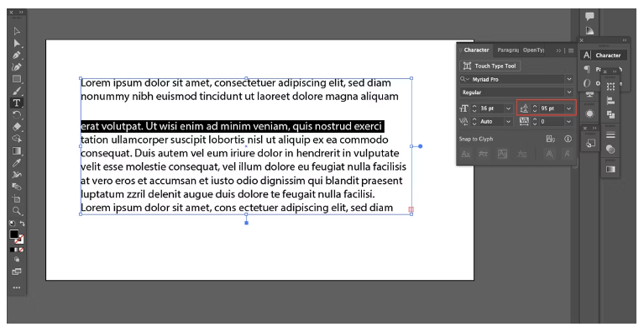
Task: Toggle Anchor Point snap option
Action: tap(567, 154)
